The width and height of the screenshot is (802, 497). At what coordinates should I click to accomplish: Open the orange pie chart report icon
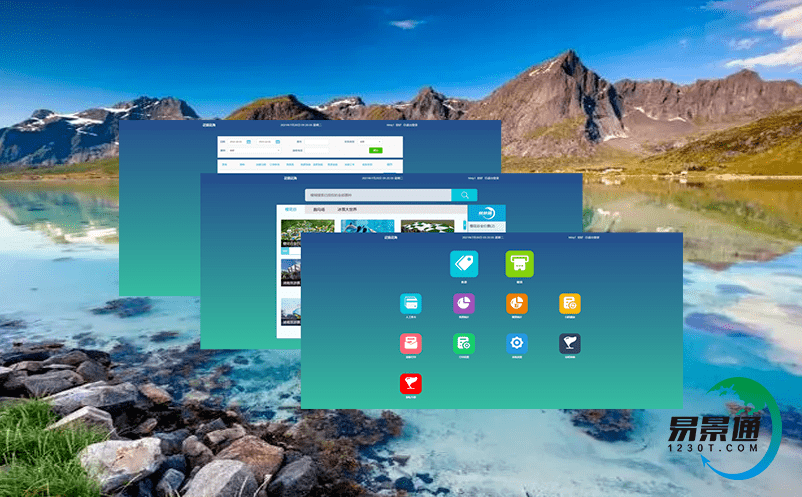tap(517, 304)
